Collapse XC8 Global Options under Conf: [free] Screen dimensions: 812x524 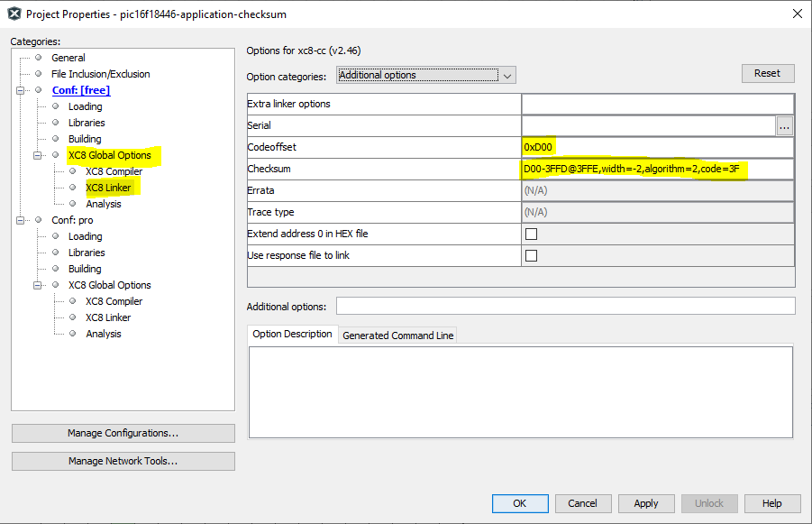click(x=37, y=155)
